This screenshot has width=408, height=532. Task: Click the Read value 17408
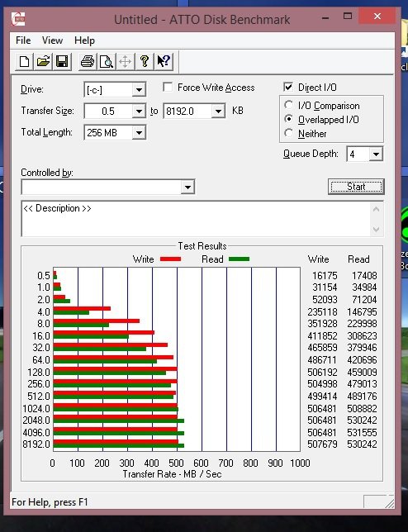click(364, 276)
